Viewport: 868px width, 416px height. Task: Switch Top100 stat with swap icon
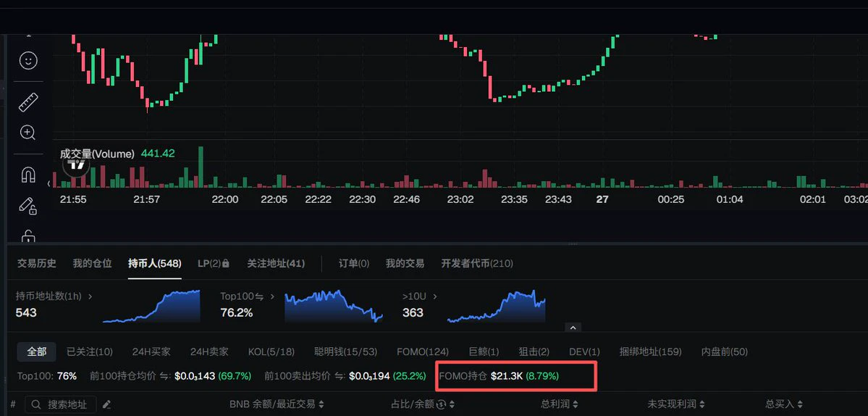coord(258,296)
